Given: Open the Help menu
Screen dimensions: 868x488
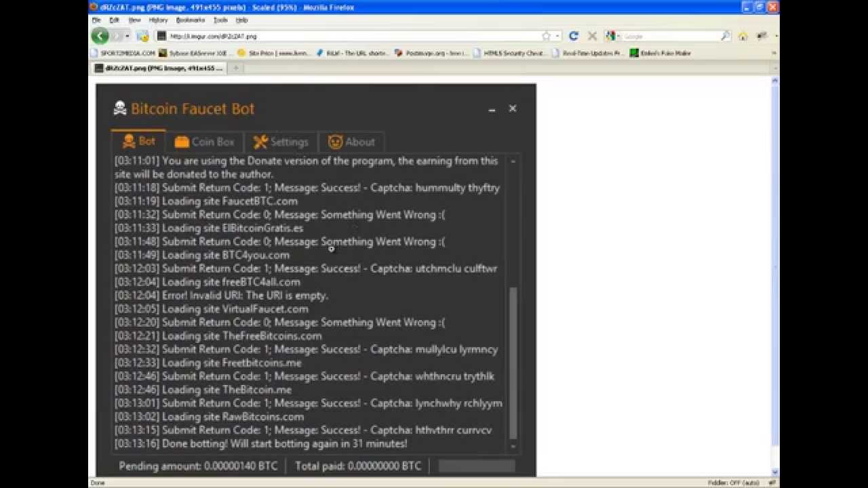Looking at the screenshot, I should [241, 20].
